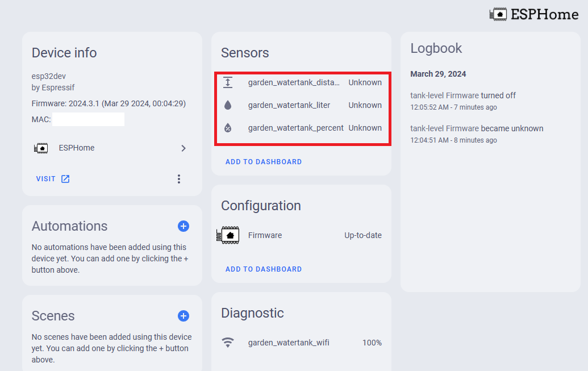
Task: Add an automation using the plus button
Action: pos(183,226)
